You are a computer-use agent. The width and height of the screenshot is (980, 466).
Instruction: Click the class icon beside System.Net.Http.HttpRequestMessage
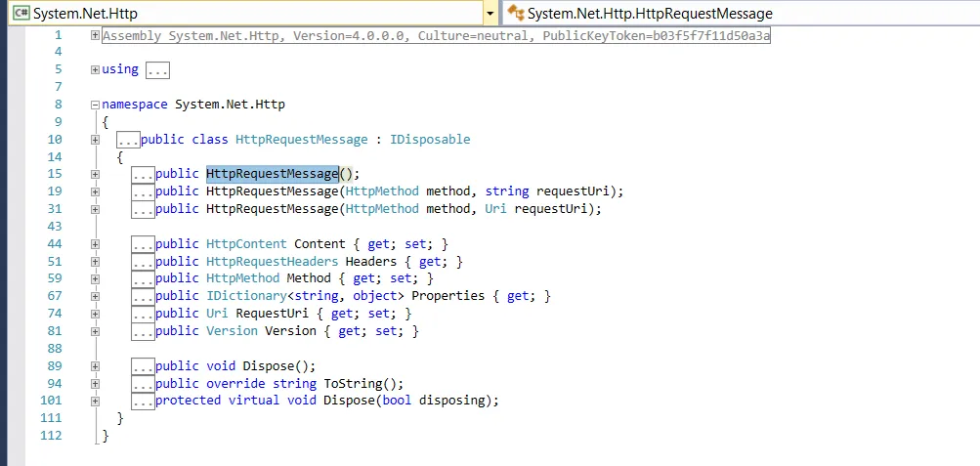(x=516, y=13)
